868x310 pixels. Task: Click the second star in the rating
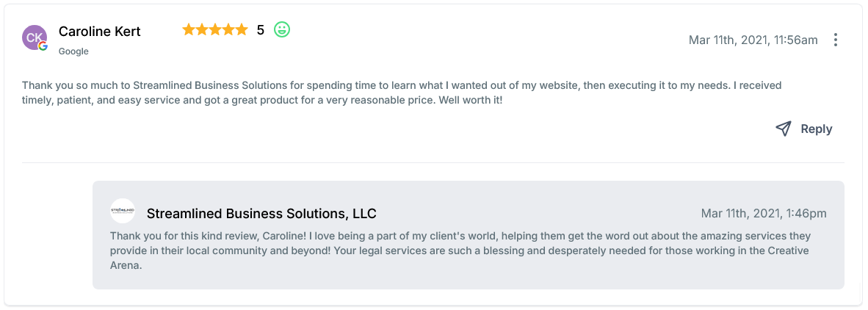point(202,30)
